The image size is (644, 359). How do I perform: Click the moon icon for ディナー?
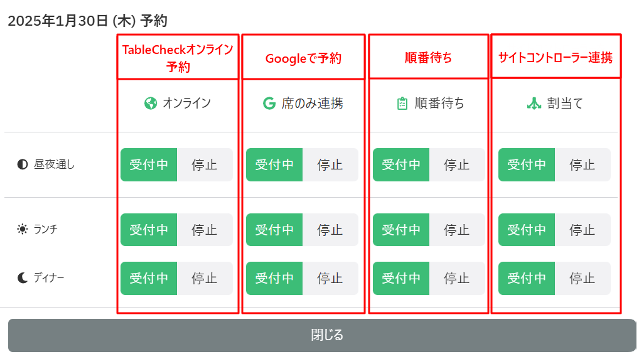(x=23, y=277)
